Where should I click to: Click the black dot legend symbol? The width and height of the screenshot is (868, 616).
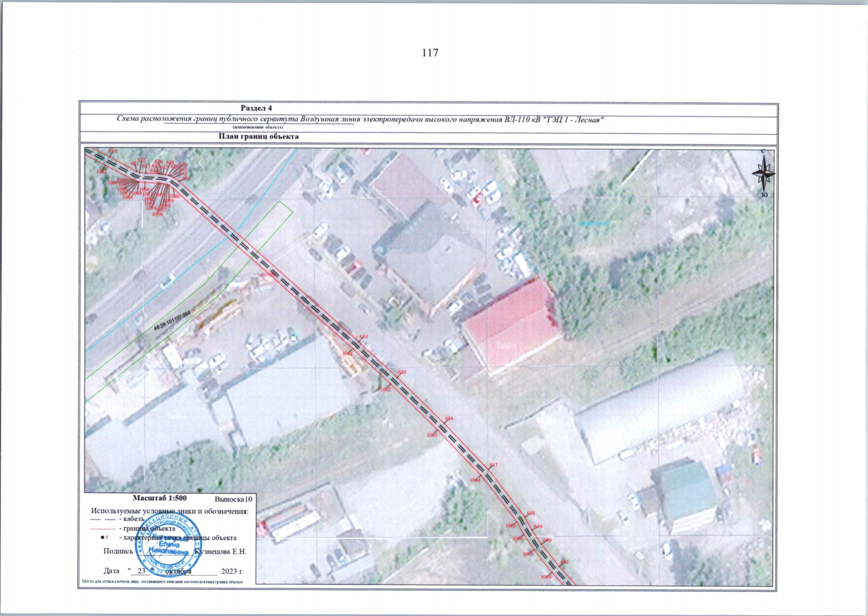coord(102,537)
